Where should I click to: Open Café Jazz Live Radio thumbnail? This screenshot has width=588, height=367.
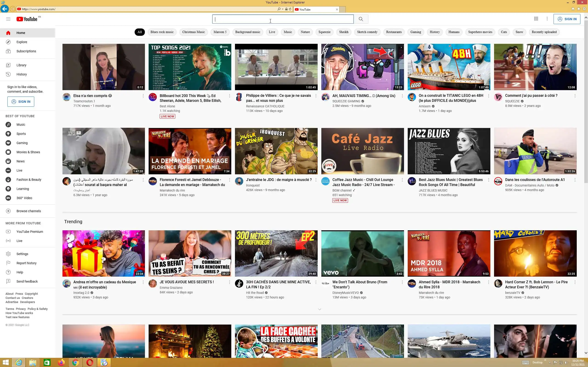362,151
